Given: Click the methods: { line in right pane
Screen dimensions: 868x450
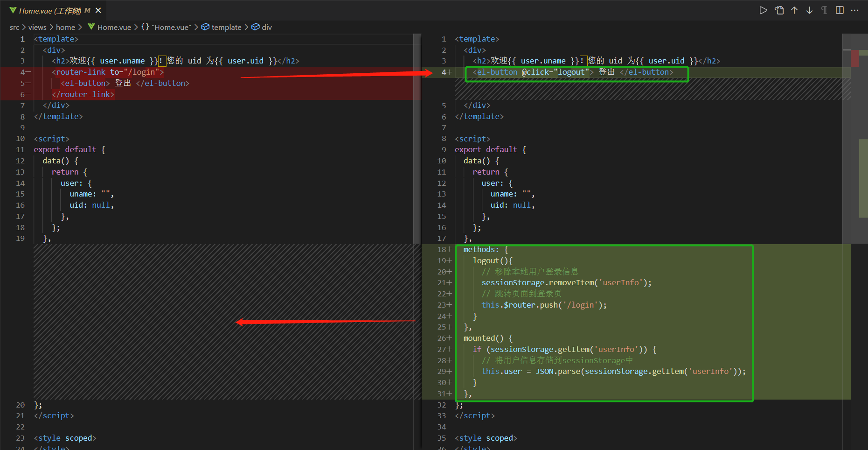Looking at the screenshot, I should [486, 250].
